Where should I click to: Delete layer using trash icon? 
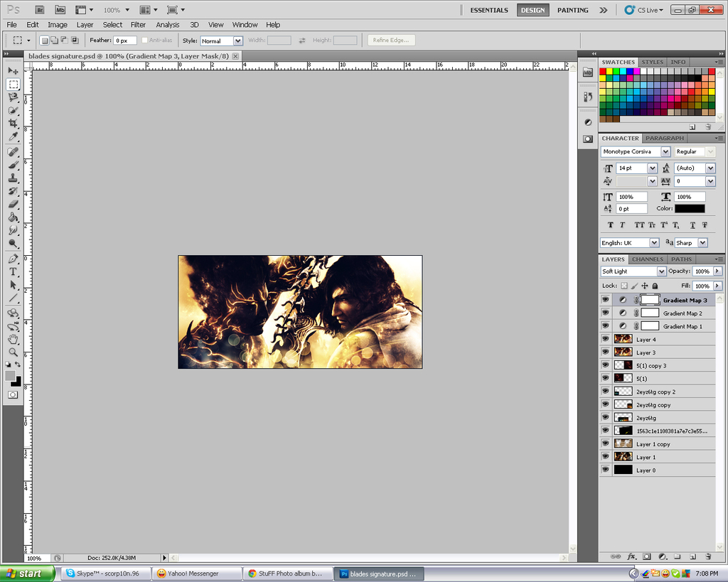[x=708, y=556]
